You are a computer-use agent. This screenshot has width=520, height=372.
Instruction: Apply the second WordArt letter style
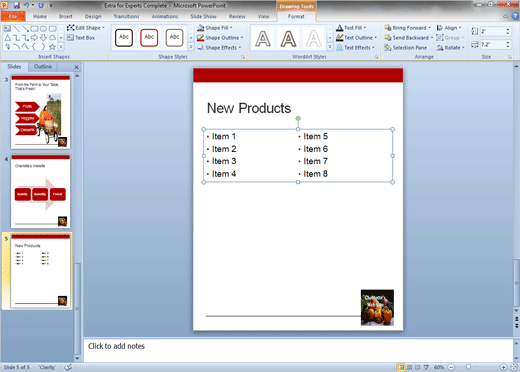(x=288, y=38)
